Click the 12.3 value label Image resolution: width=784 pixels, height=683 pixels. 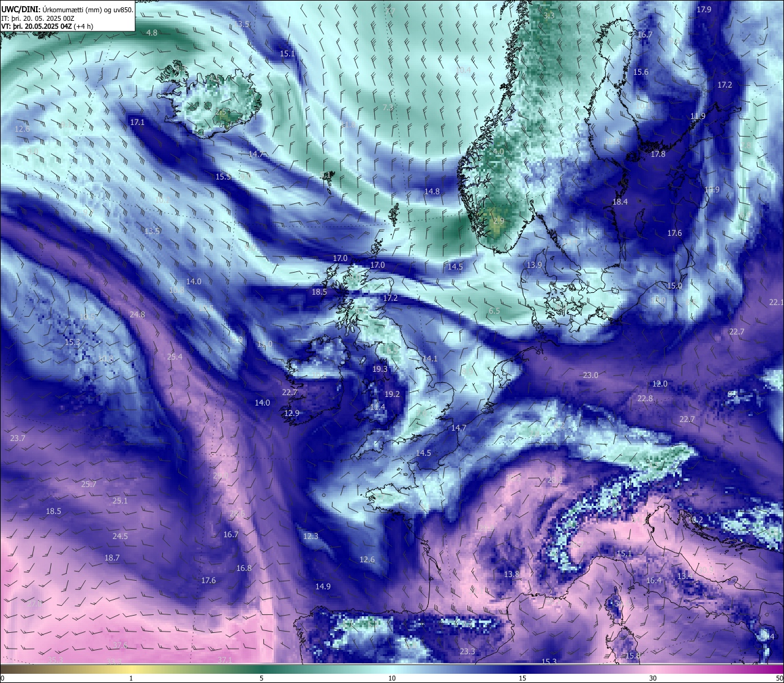click(311, 536)
